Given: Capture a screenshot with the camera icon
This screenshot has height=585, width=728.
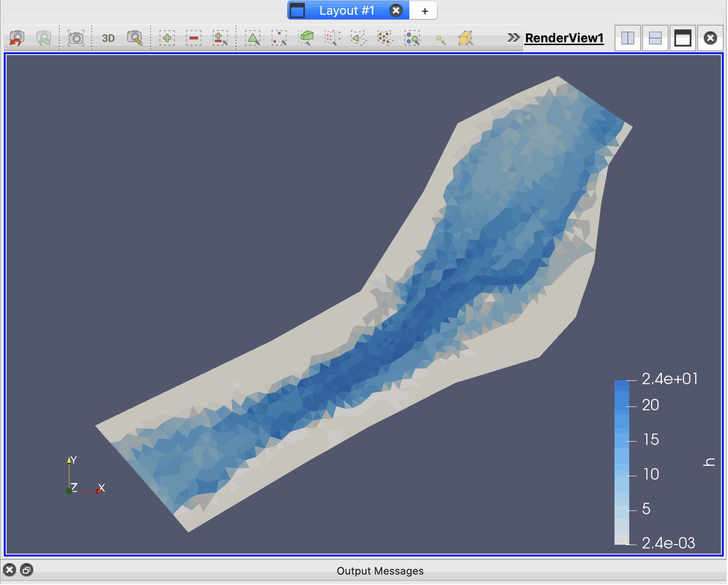Looking at the screenshot, I should tap(76, 38).
